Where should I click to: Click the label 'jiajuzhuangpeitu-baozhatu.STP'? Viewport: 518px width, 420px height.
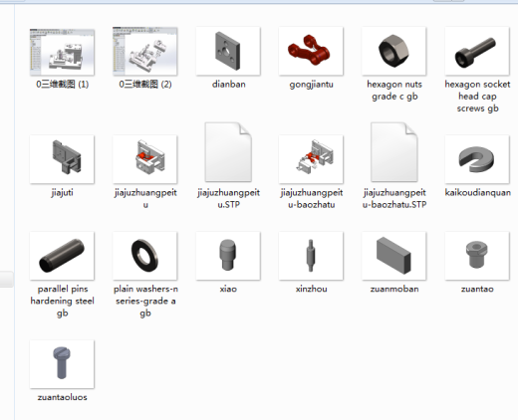[394, 198]
